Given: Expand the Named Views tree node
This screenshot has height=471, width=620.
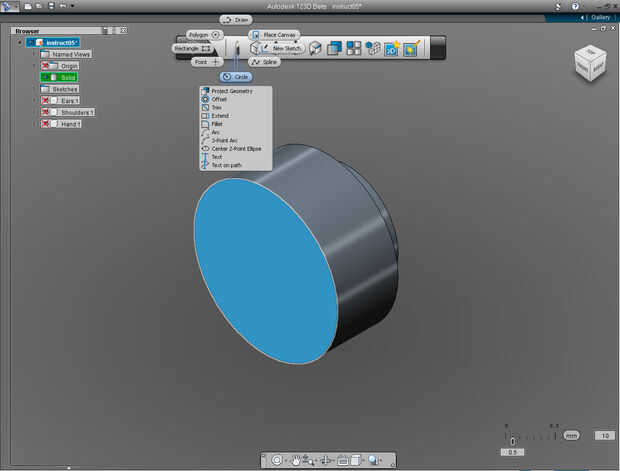Looking at the screenshot, I should 35,54.
